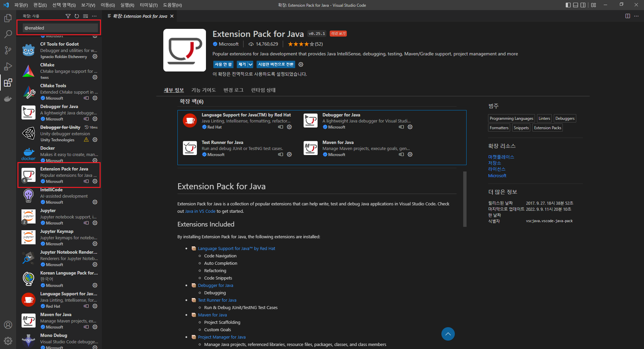This screenshot has height=349, width=644.
Task: Open manage gear for IntelliCode extension
Action: [x=95, y=202]
